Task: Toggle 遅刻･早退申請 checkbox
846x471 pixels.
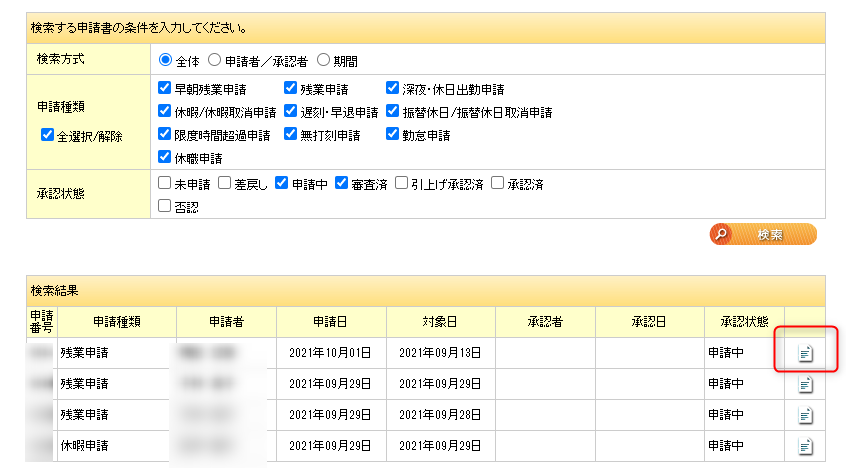Action: [291, 111]
